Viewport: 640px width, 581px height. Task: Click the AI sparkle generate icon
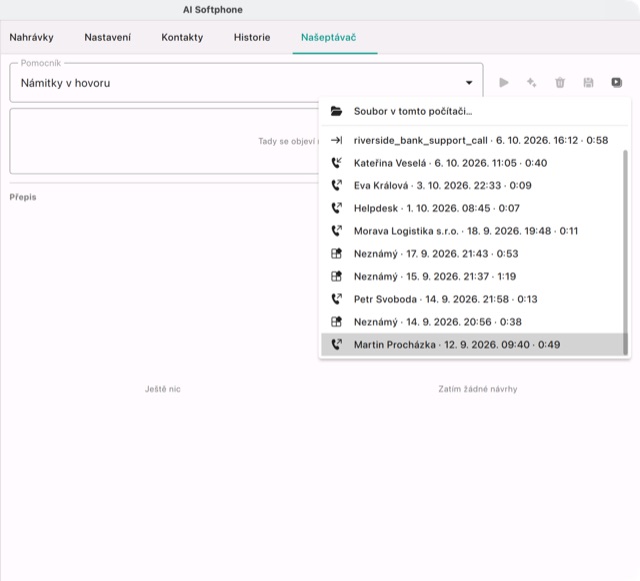pyautogui.click(x=531, y=83)
